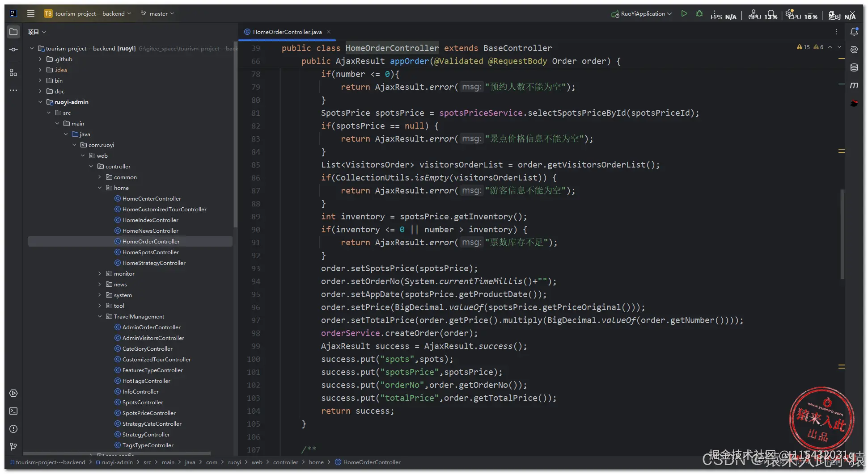This screenshot has height=474, width=868.
Task: Click controller in the breadcrumb bar
Action: (285, 462)
